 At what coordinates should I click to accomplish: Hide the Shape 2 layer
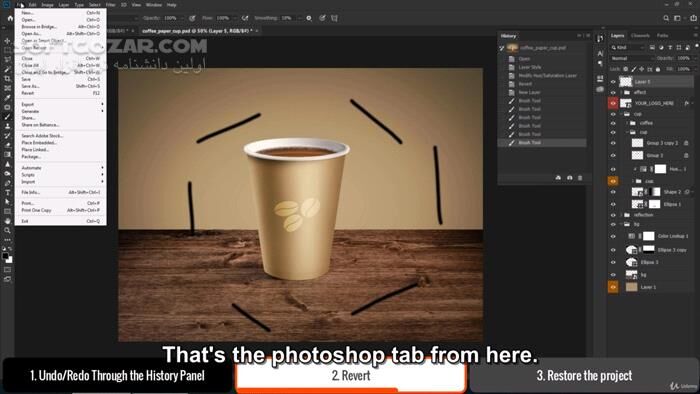pos(613,192)
